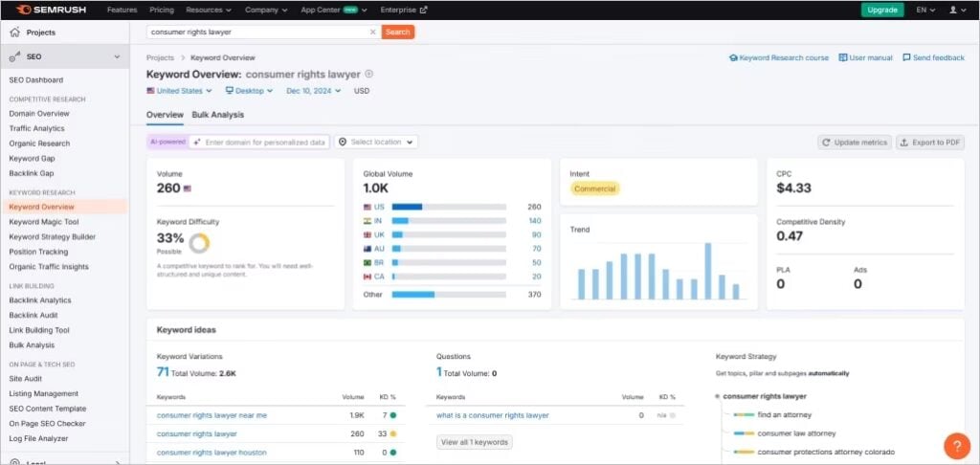Click the tallest bar in Trend chart
Screen dimensions: 980x465
point(708,271)
